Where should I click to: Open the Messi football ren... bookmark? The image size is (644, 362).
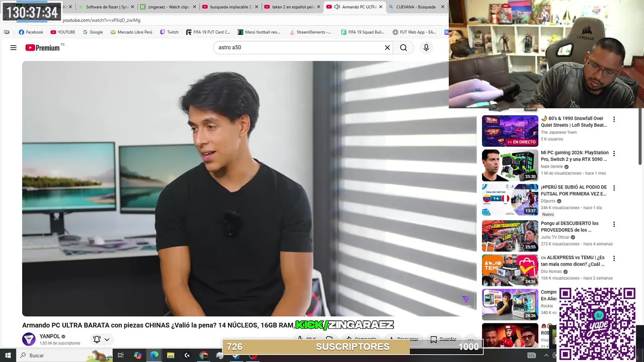pos(259,32)
